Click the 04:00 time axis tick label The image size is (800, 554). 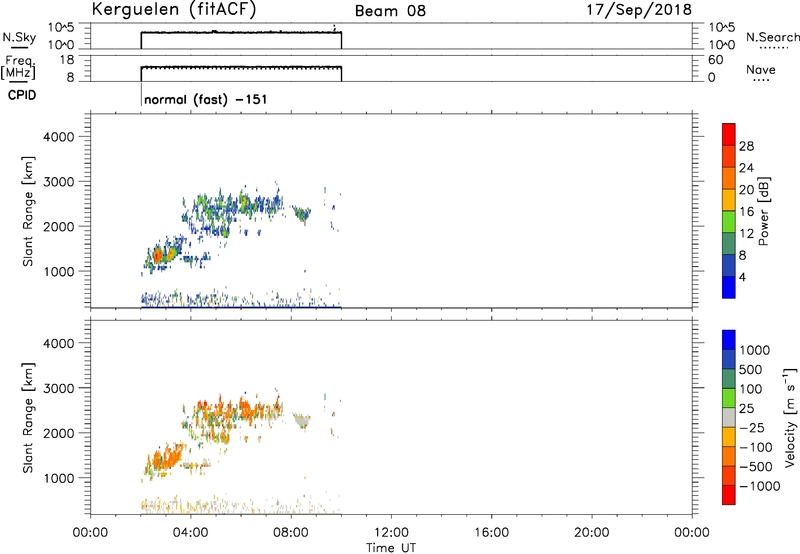click(190, 533)
